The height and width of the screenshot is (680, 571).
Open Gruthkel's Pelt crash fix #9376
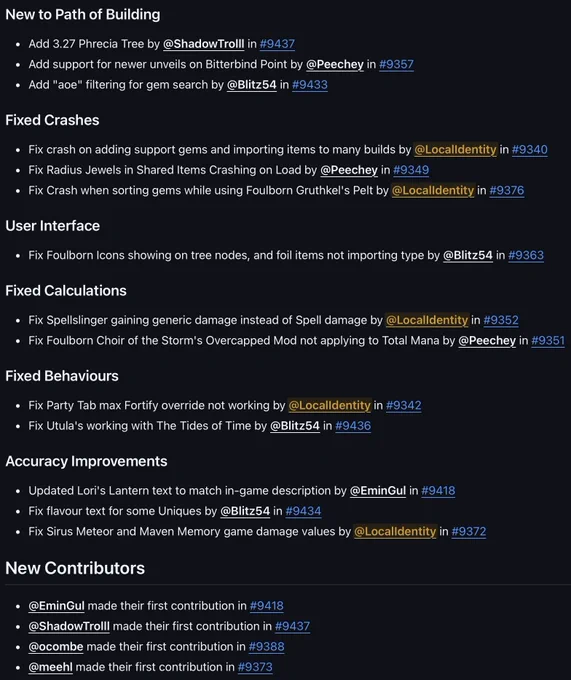coord(506,190)
